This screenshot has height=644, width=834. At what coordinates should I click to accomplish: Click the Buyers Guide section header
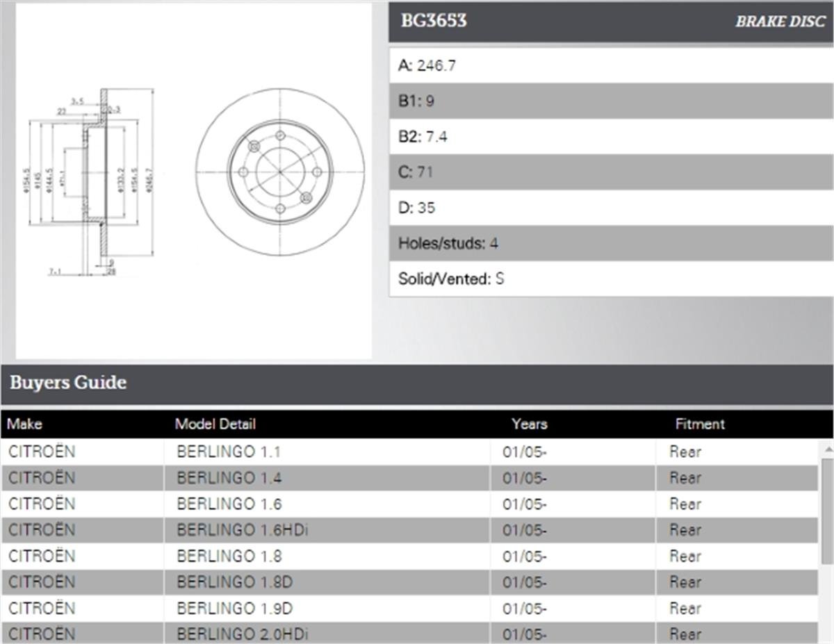(417, 383)
